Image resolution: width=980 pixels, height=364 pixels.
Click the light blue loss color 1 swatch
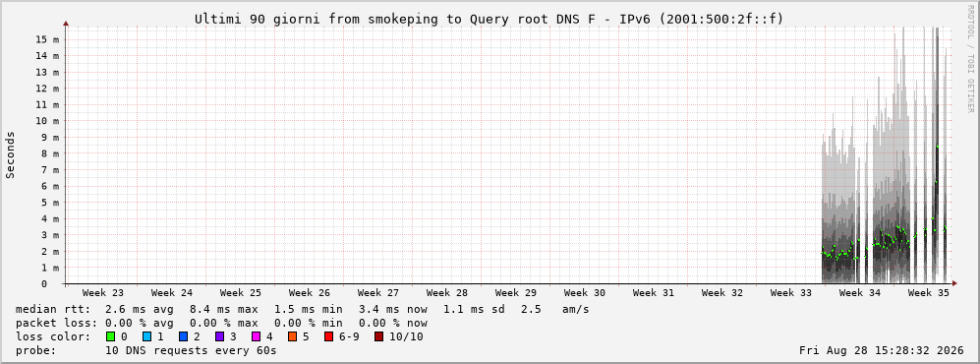pos(146,337)
